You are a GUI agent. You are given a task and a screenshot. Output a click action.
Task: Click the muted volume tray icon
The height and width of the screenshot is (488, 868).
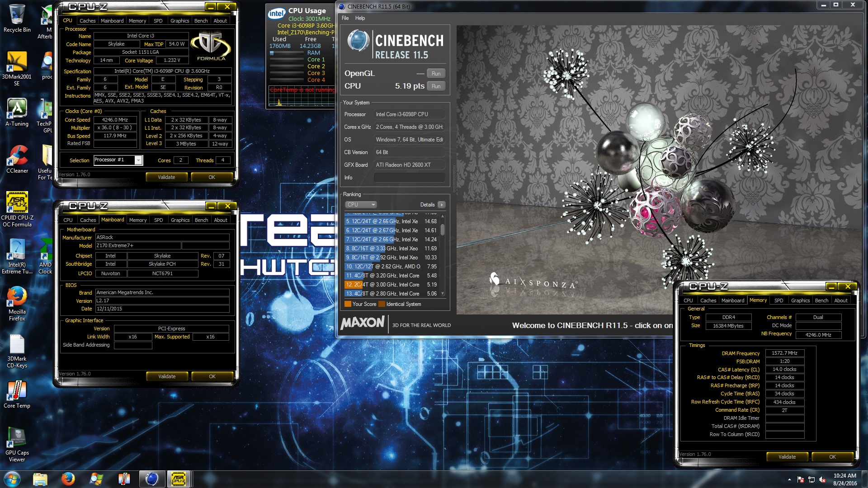click(x=822, y=479)
